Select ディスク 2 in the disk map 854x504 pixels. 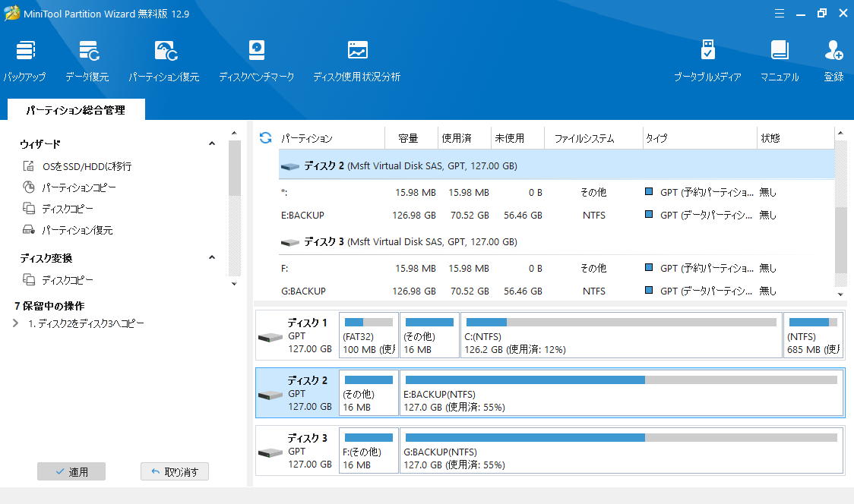point(297,393)
